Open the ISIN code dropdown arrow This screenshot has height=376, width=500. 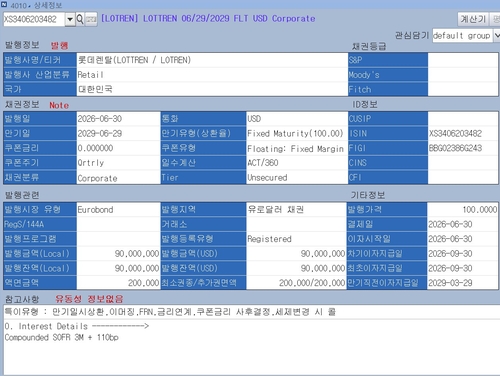pos(70,19)
